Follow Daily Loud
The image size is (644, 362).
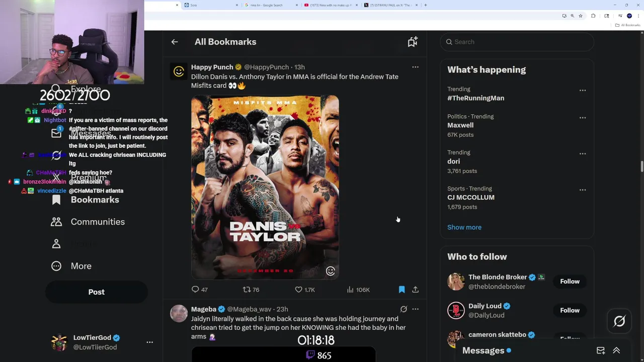[x=570, y=310]
